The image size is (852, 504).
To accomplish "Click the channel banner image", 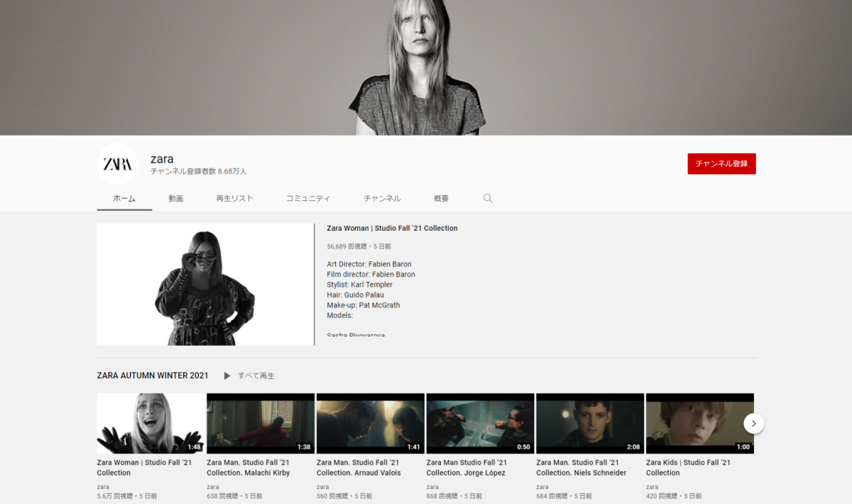I will click(426, 67).
